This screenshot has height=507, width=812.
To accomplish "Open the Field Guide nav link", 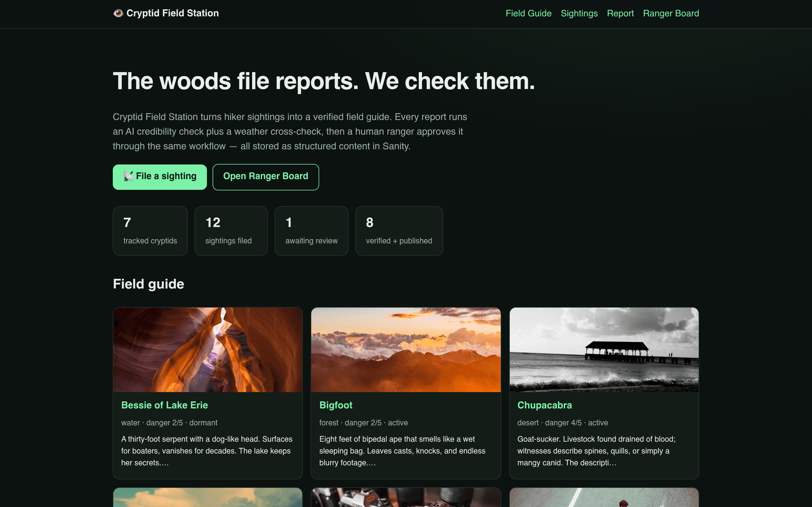I will (x=528, y=14).
